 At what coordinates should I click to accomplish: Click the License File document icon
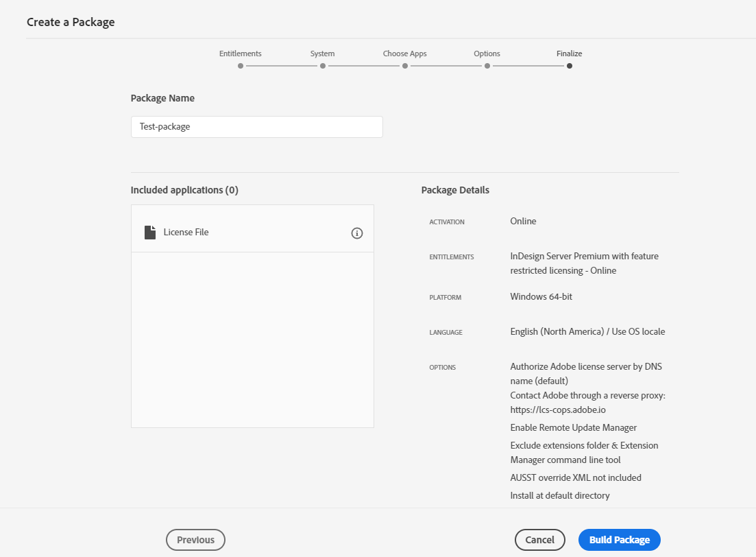150,233
